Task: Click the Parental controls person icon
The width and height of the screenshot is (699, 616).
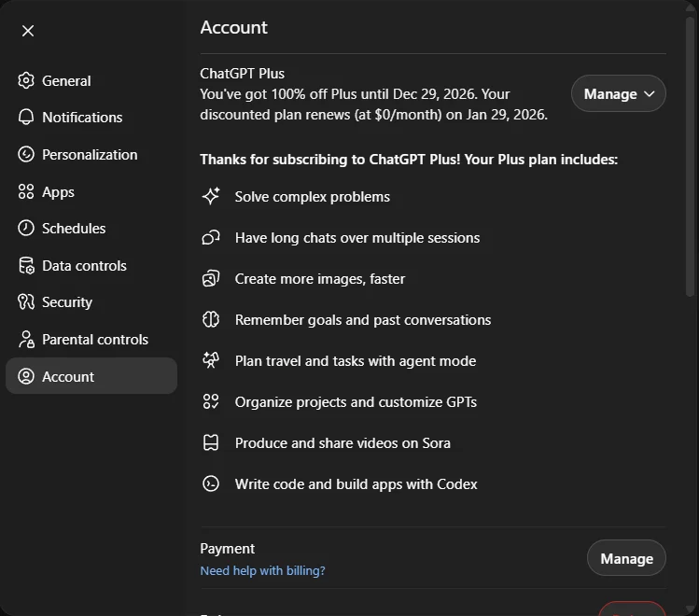Action: pyautogui.click(x=26, y=340)
